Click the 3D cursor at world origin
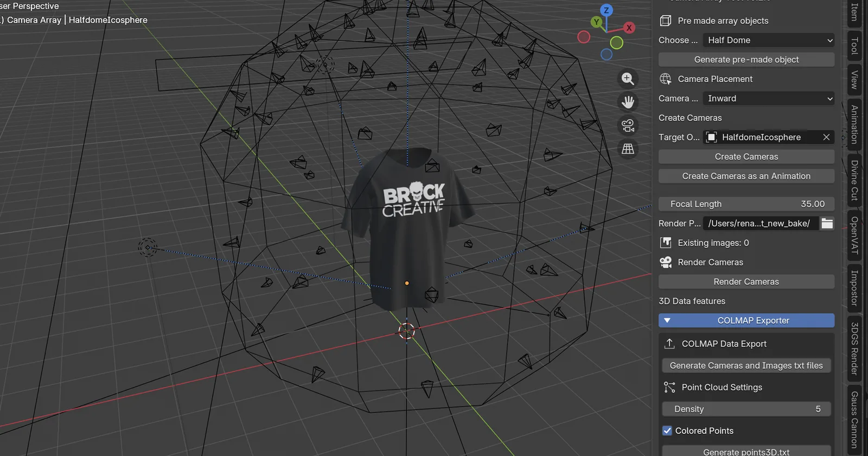The width and height of the screenshot is (868, 456). (406, 331)
